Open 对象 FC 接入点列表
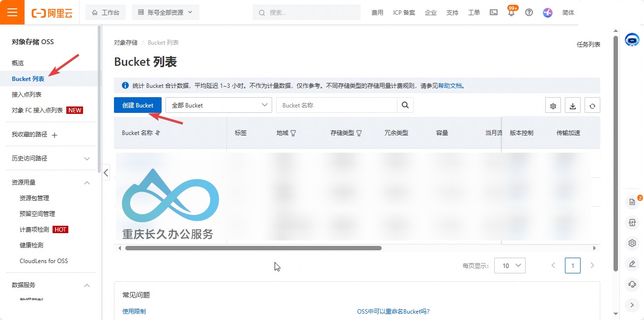This screenshot has width=644, height=320. (x=37, y=110)
